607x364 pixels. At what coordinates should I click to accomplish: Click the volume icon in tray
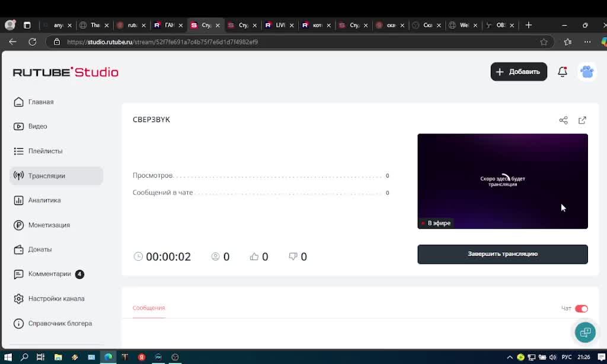tap(552, 357)
